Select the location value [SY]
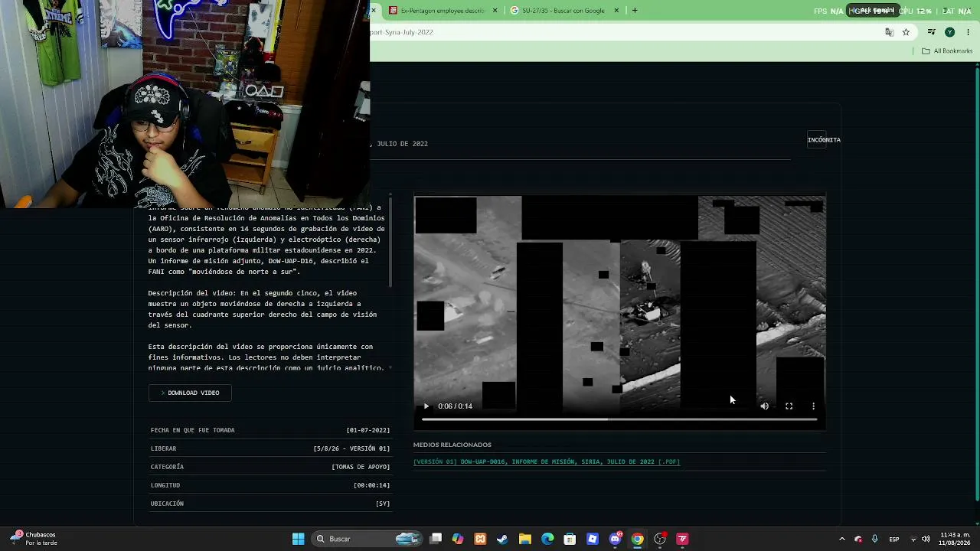980x551 pixels. tap(383, 504)
